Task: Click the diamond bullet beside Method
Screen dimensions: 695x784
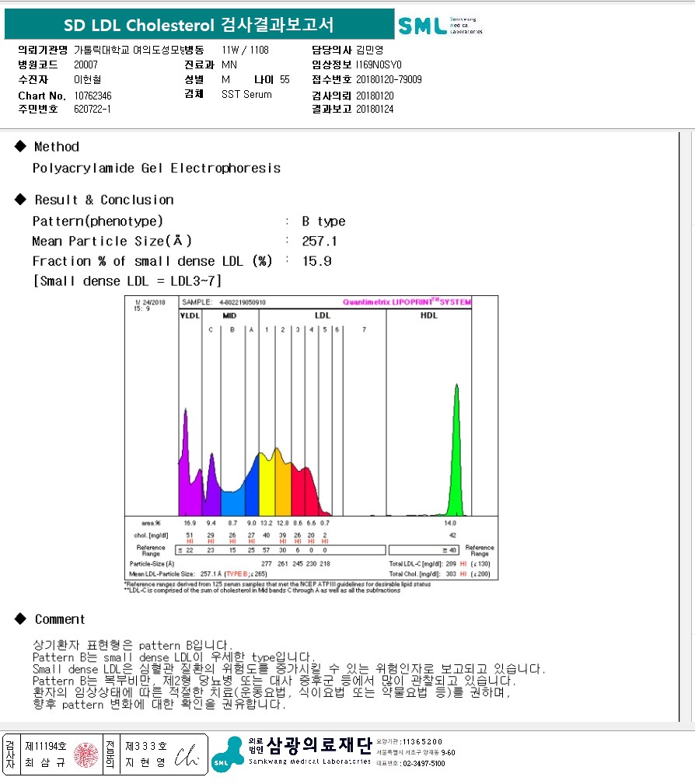Action: 20,146
